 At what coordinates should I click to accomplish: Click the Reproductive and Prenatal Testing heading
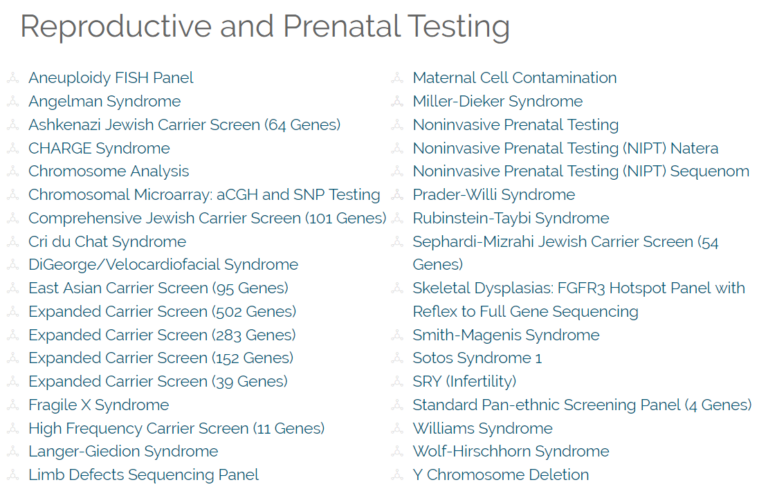pyautogui.click(x=264, y=26)
